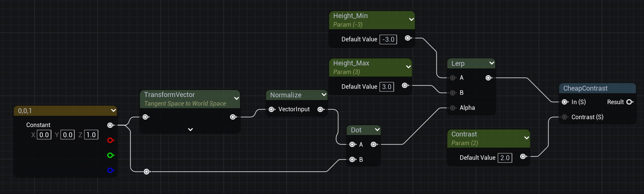Select the Normalize node title

[x=286, y=95]
